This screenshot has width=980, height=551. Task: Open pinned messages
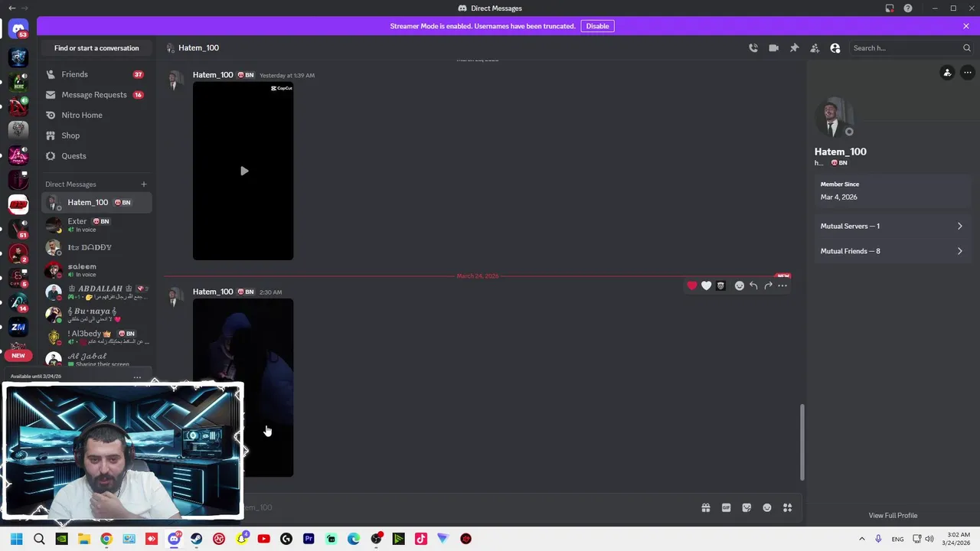[794, 48]
